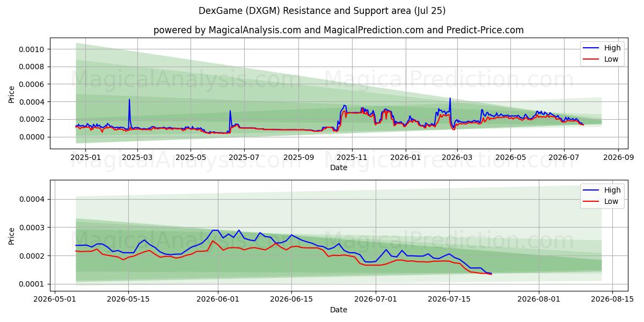Click the '2025-03' x-axis tick label
644x322 pixels.
[x=137, y=158]
